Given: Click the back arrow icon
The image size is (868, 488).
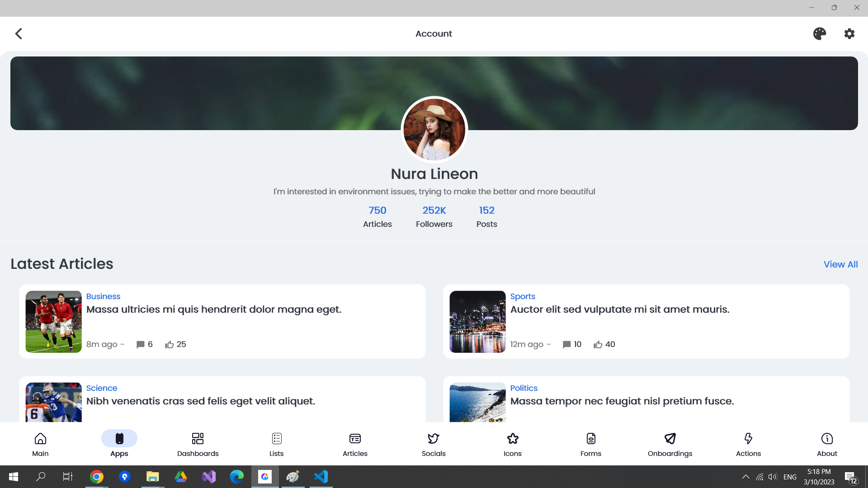Looking at the screenshot, I should 19,33.
